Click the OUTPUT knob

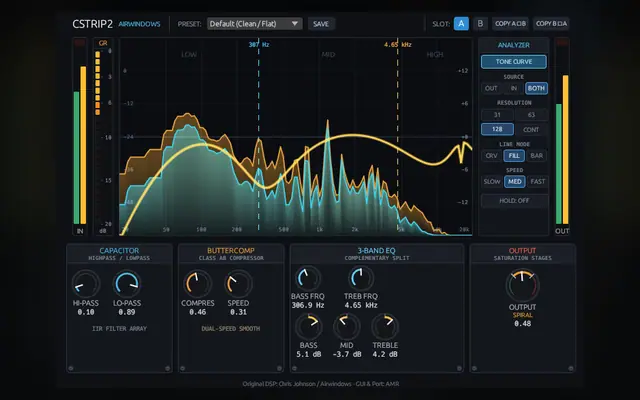[x=522, y=285]
